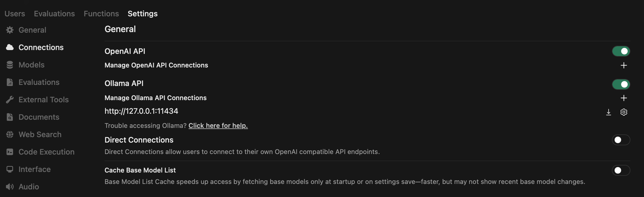Open the General settings section
This screenshot has width=644, height=197.
tap(32, 30)
